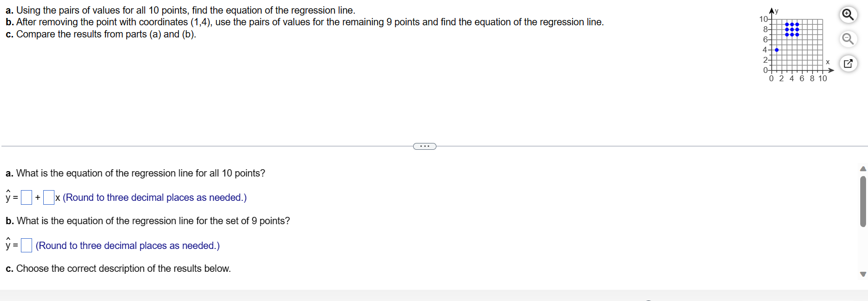This screenshot has height=301, width=868.
Task: Click the magnifier with minus sign
Action: pyautogui.click(x=848, y=39)
